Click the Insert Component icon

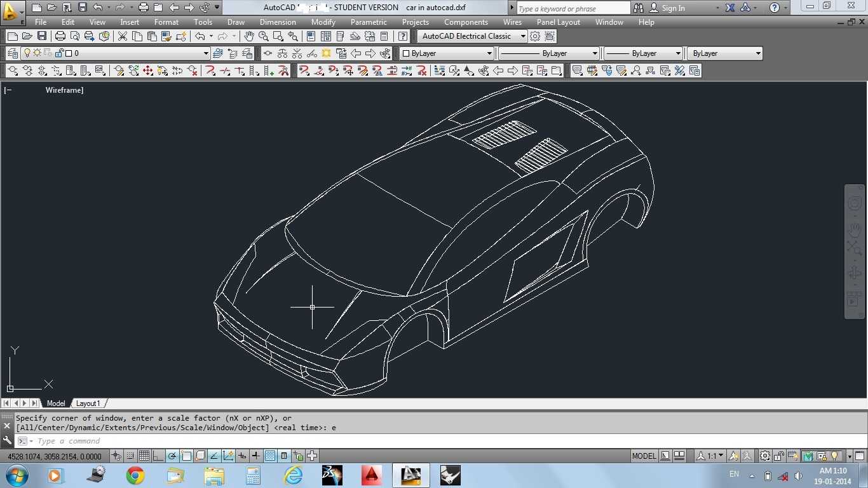(x=12, y=71)
